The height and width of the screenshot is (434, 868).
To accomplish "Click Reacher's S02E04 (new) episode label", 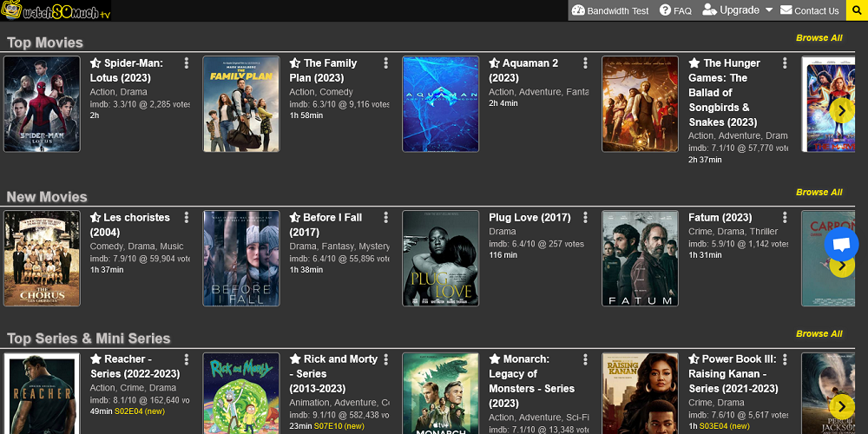I will 140,411.
